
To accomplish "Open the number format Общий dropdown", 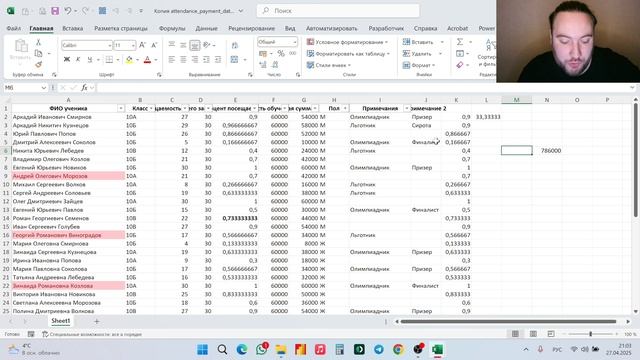I will pyautogui.click(x=294, y=42).
